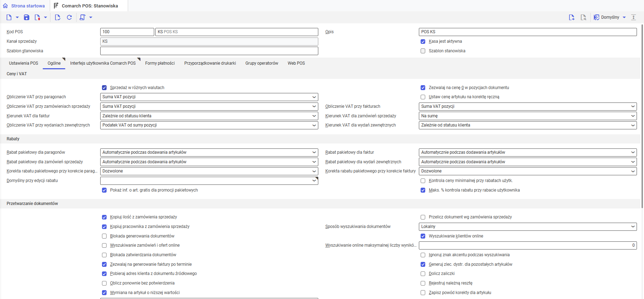Viewport: 644px width, 299px height.
Task: Enable the Szablon stanowiska checkbox
Action: pyautogui.click(x=423, y=51)
